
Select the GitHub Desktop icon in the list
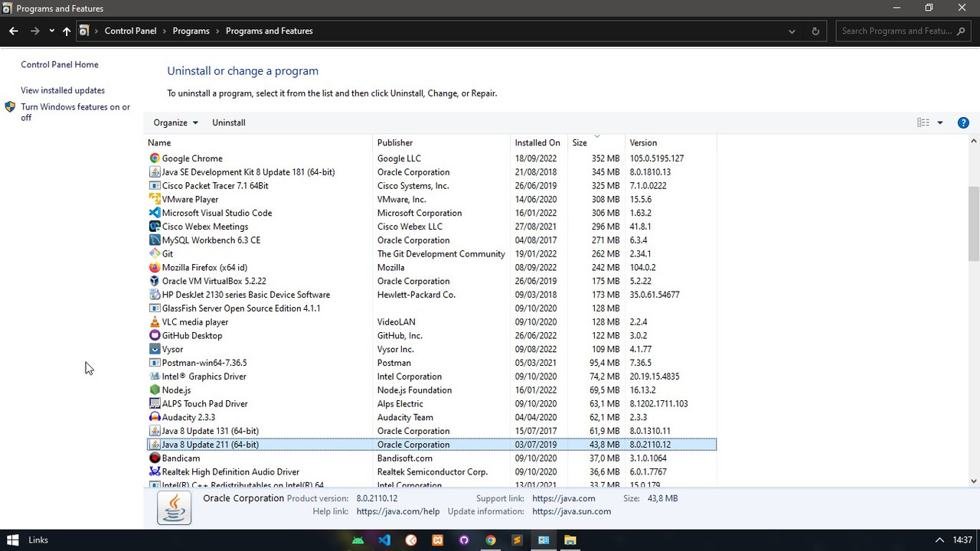[155, 335]
